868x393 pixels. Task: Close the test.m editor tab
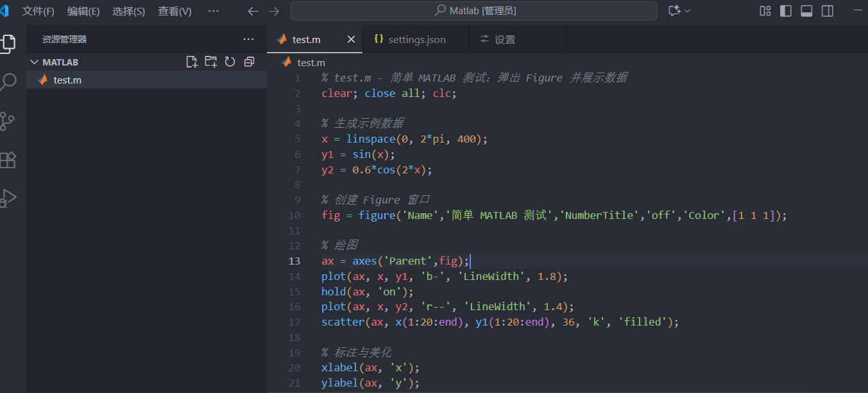pyautogui.click(x=351, y=39)
